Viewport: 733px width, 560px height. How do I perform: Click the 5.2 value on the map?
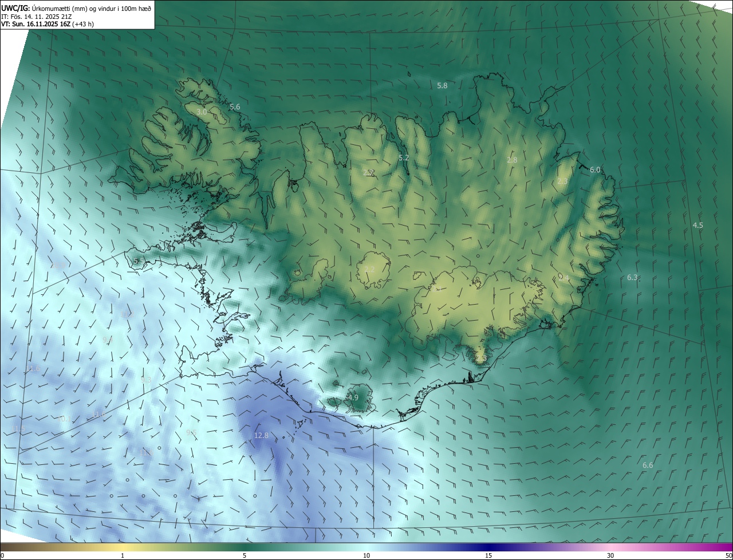pyautogui.click(x=404, y=157)
